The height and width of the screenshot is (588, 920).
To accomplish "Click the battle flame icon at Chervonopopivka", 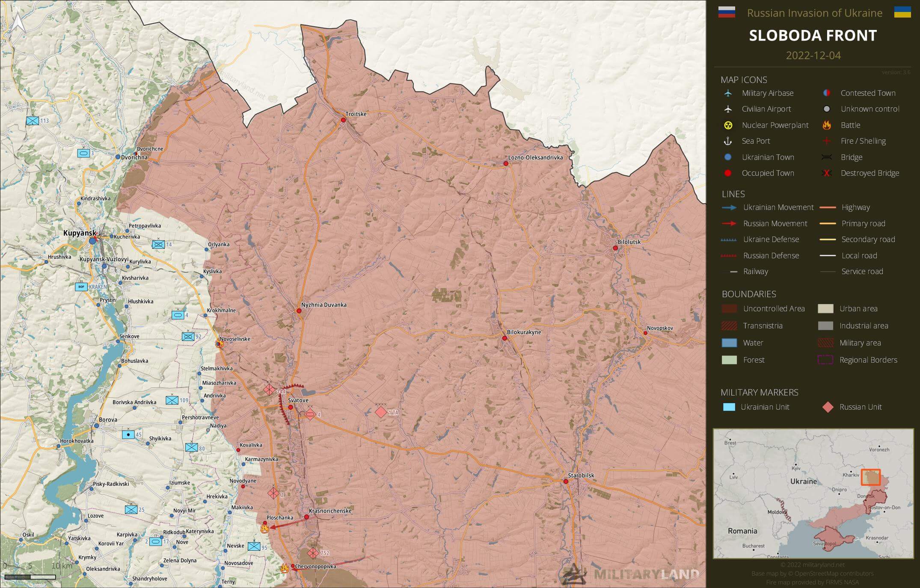I will [284, 568].
